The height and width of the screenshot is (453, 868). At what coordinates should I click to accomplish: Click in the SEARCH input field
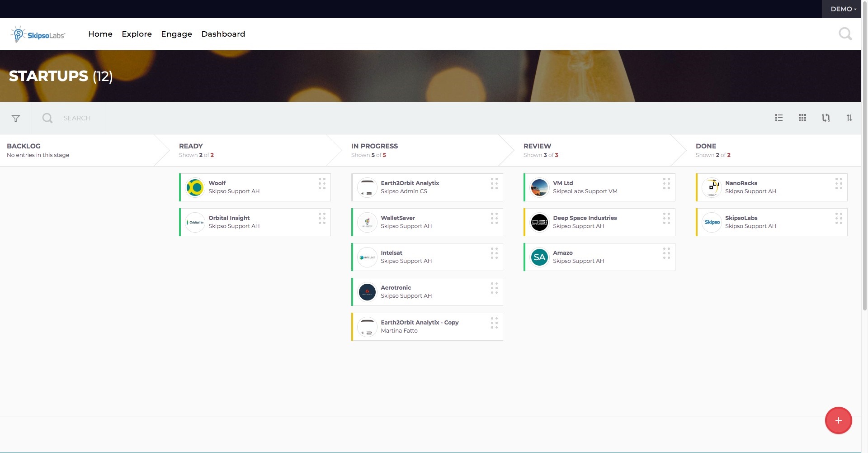[x=77, y=118]
